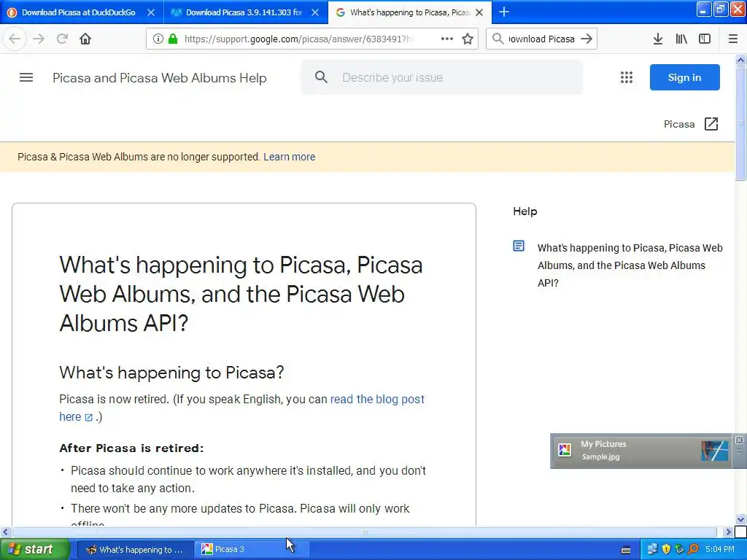The width and height of the screenshot is (747, 560).
Task: Click the Firefox search box
Action: coord(542,39)
